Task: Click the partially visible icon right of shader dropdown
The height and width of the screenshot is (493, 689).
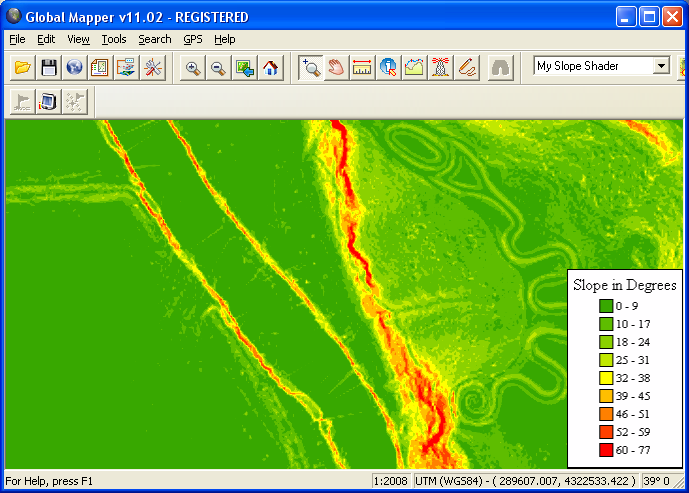Action: pos(683,67)
